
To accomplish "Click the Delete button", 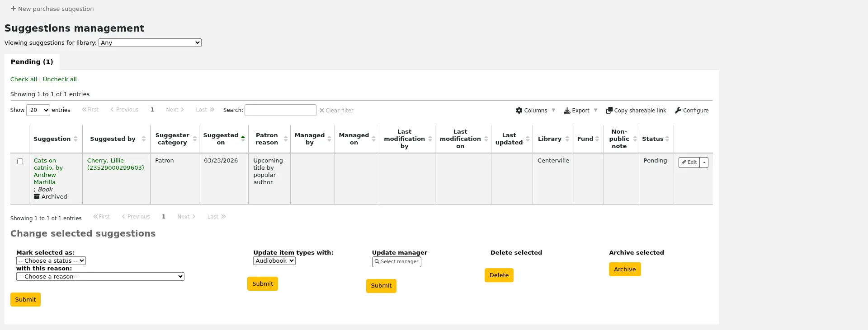I will pyautogui.click(x=499, y=275).
